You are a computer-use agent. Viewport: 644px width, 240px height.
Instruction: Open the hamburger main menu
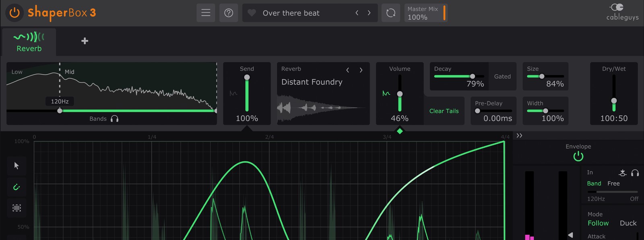point(206,13)
